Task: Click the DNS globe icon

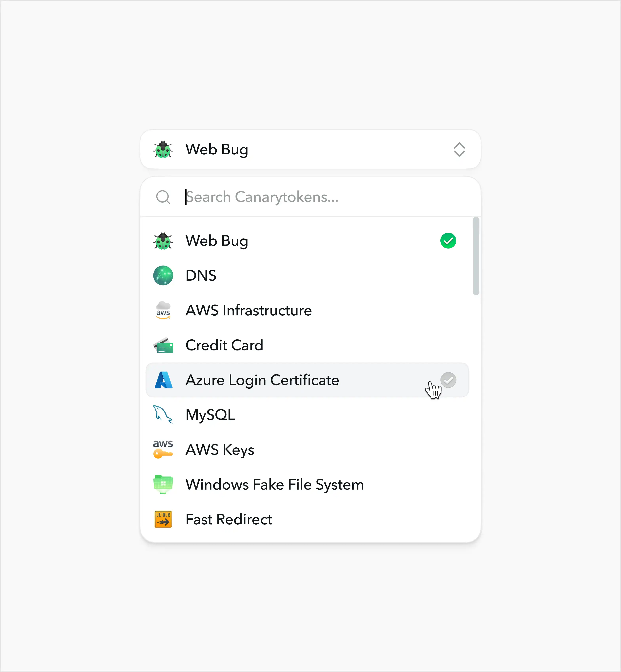Action: pos(163,275)
